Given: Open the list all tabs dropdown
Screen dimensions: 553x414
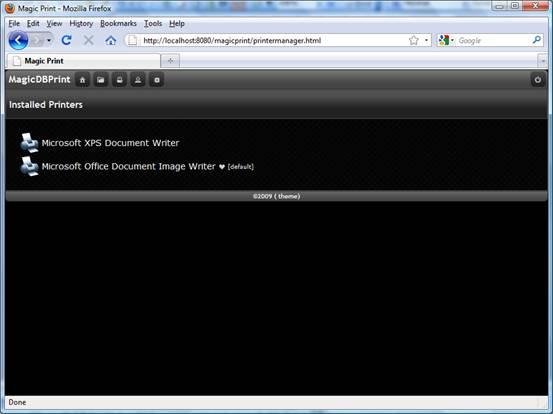Looking at the screenshot, I should tap(542, 61).
